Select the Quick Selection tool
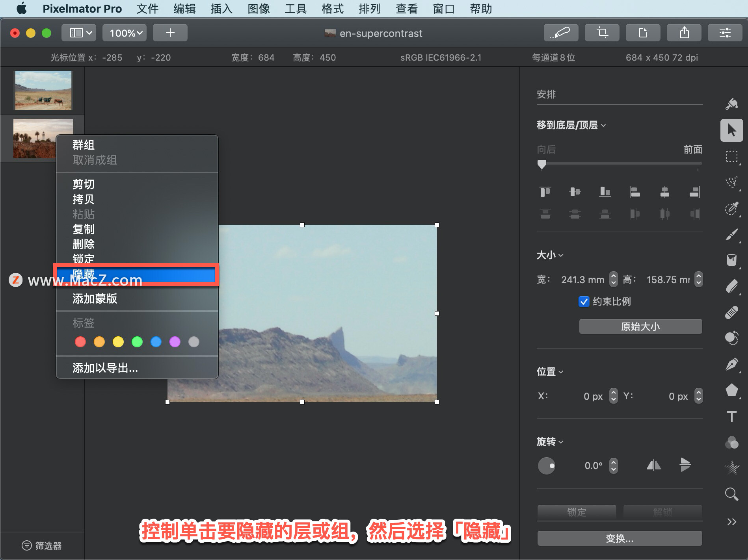This screenshot has width=748, height=560. (731, 208)
